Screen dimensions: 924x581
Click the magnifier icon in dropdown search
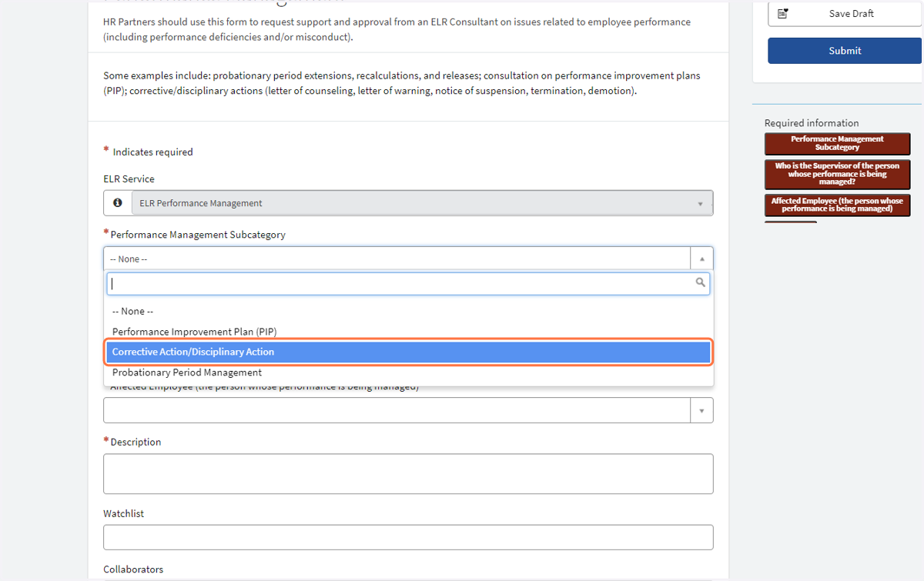pyautogui.click(x=700, y=283)
